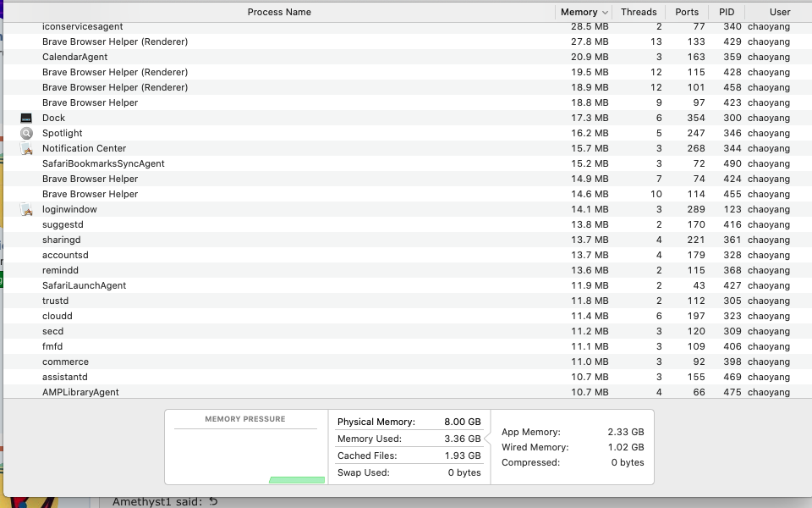Click the Amethyst1 said text behind window
The image size is (812, 508).
(x=157, y=502)
